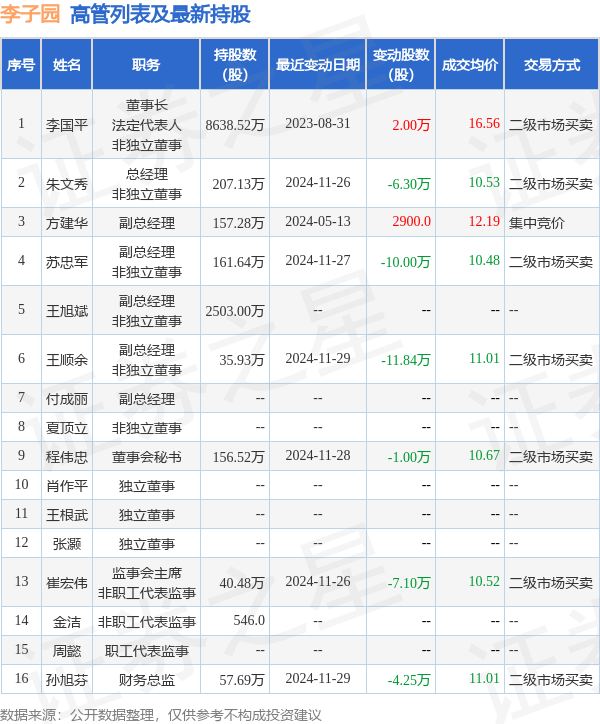Click change value -1.00万
600x724 pixels.
coord(409,457)
